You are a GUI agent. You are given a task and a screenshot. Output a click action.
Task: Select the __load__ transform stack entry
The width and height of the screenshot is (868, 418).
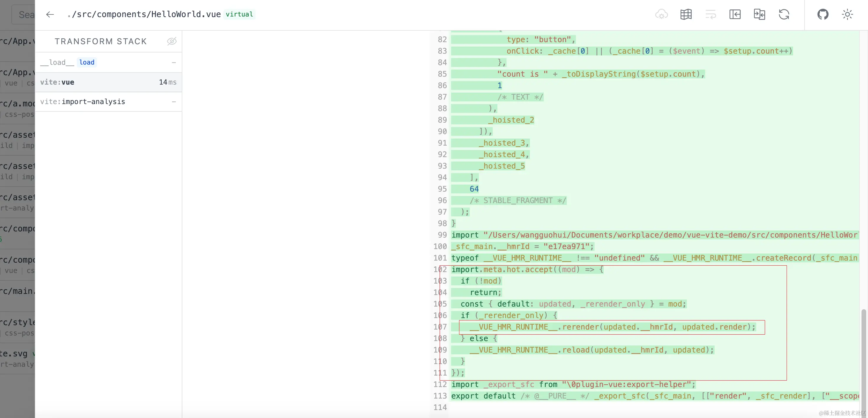click(x=57, y=62)
